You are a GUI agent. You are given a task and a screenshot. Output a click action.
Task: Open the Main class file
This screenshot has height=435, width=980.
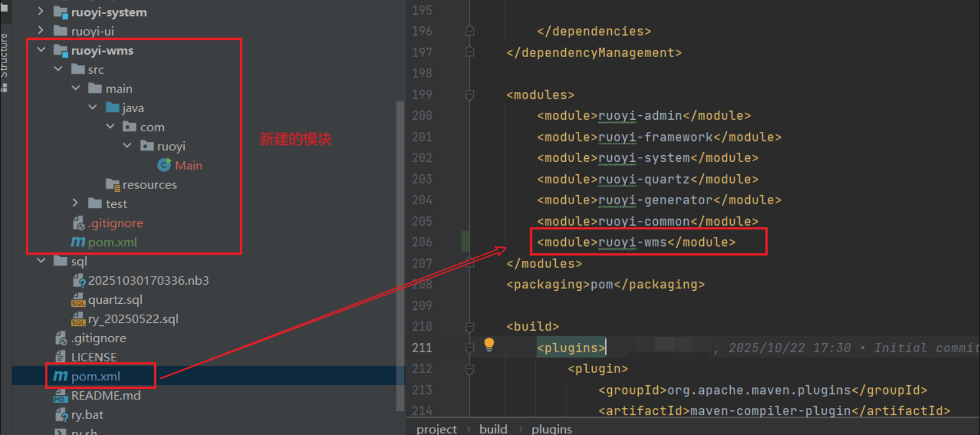pos(188,165)
